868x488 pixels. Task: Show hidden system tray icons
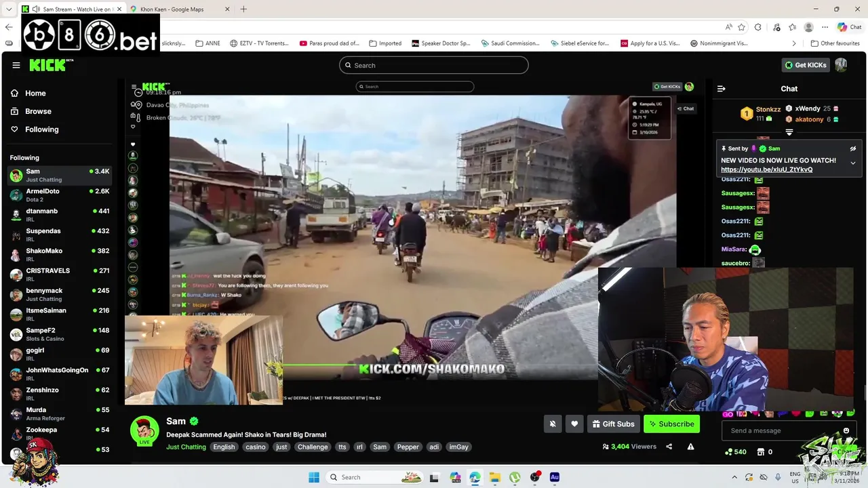pos(734,477)
